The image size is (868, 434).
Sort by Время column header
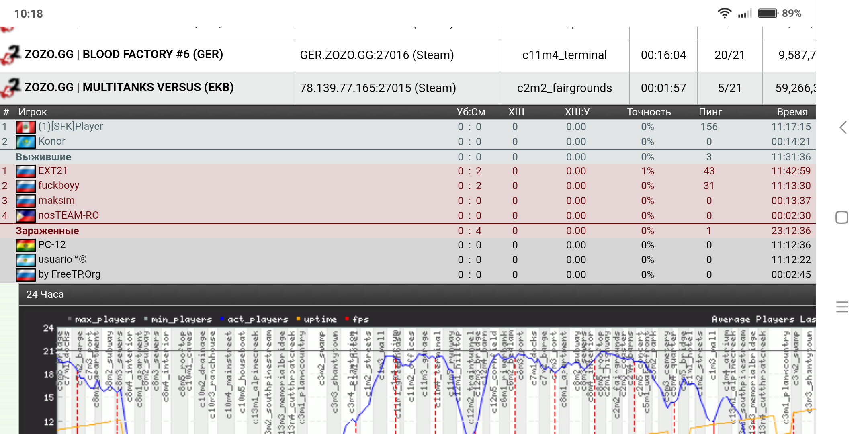coord(792,112)
